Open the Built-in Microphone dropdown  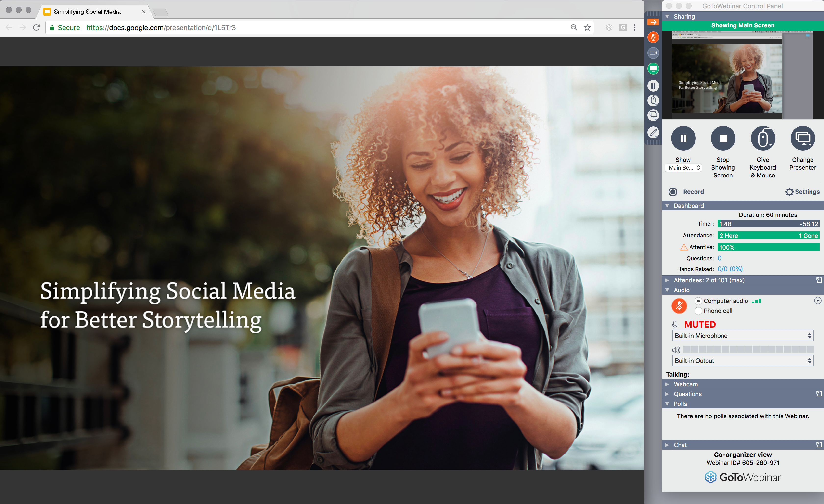[743, 336]
